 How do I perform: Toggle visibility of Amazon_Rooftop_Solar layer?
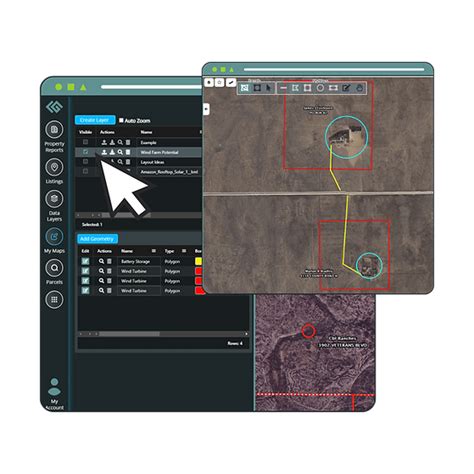86,171
